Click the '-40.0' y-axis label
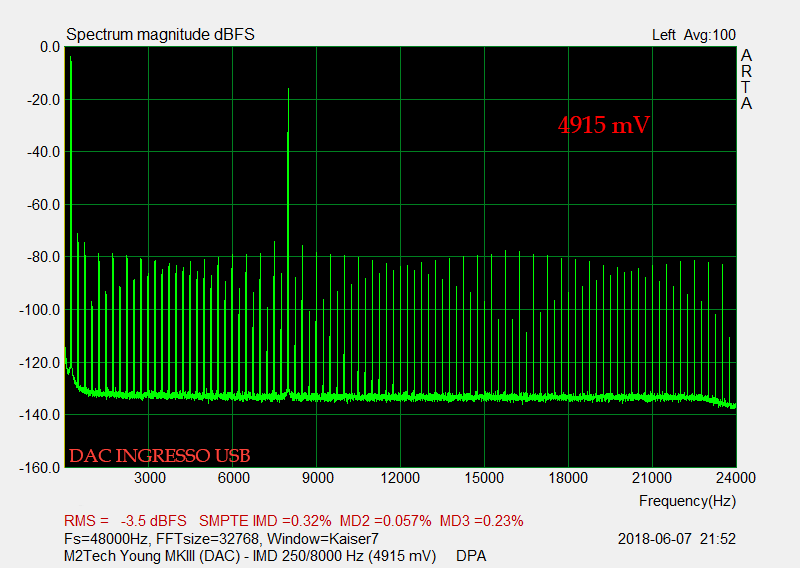Image resolution: width=800 pixels, height=568 pixels. point(43,152)
